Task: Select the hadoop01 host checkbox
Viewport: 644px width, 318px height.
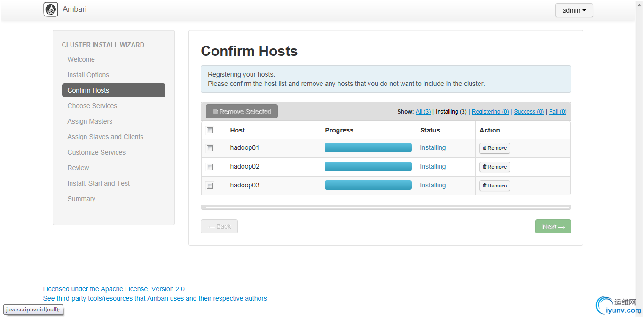Action: 210,148
